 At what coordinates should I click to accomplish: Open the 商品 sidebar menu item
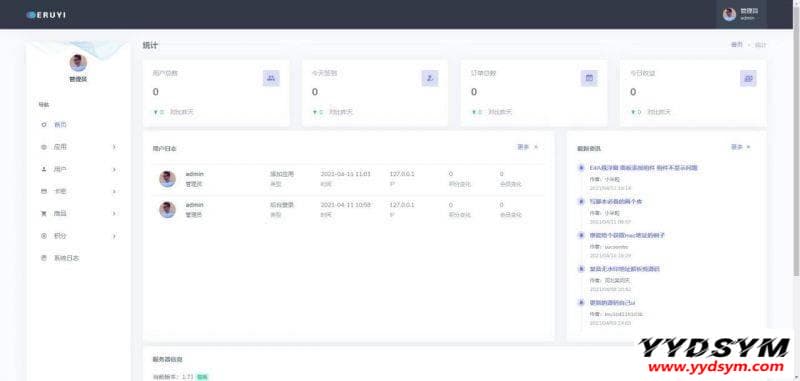78,214
